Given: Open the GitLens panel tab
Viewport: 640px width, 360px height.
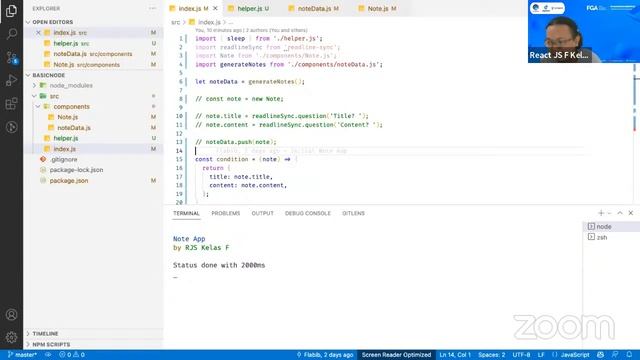Looking at the screenshot, I should tap(353, 213).
